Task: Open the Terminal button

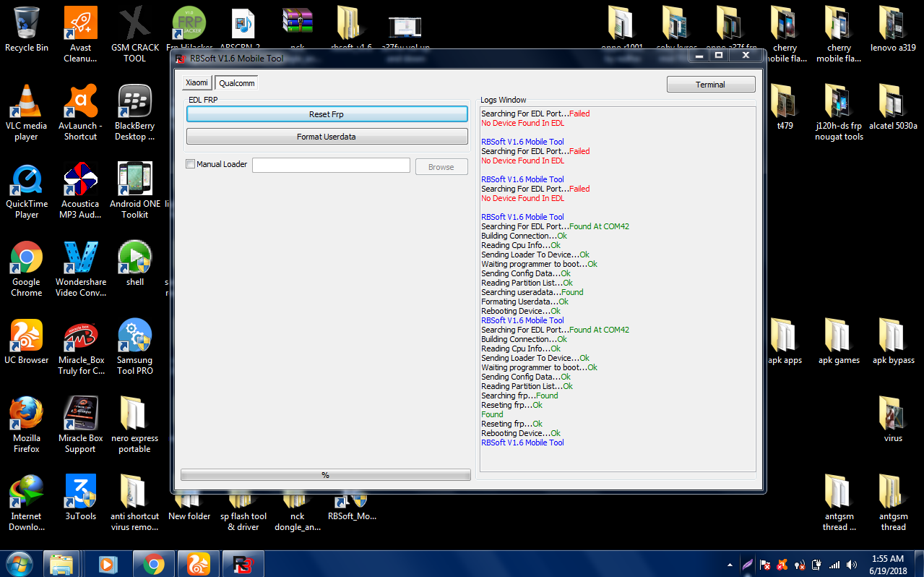Action: [x=711, y=85]
